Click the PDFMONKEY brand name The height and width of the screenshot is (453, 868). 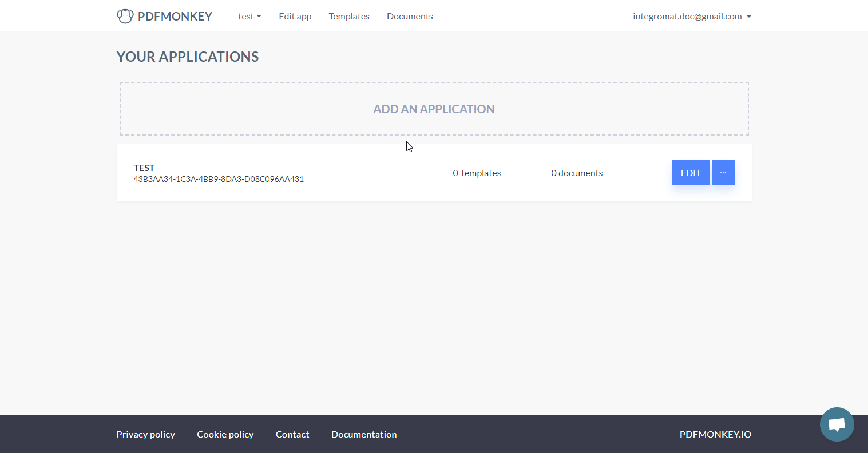(175, 17)
